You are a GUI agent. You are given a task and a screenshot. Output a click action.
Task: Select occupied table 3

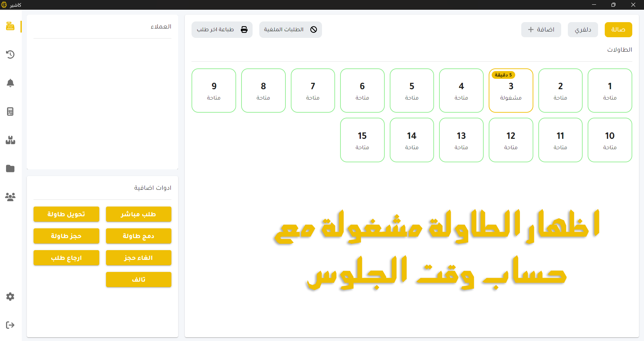coord(511,91)
